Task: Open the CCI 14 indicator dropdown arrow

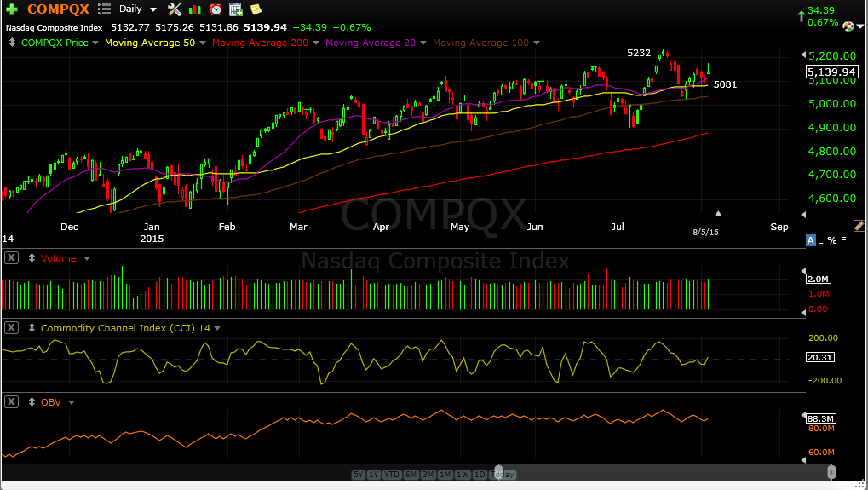Action: (217, 328)
